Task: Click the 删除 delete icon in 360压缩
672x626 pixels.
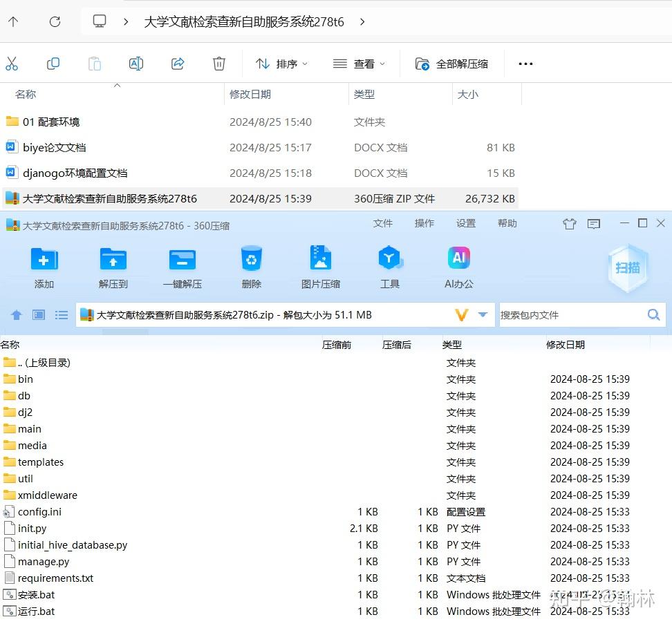Action: [x=252, y=258]
